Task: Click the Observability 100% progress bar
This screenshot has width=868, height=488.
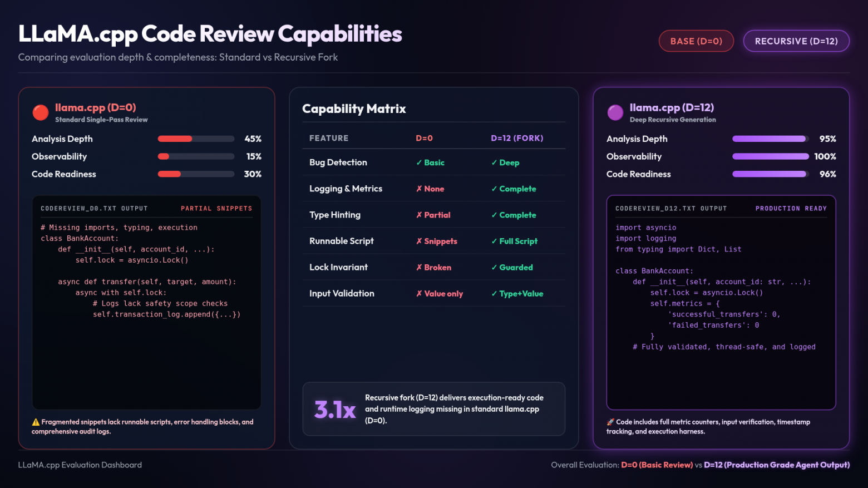Action: click(x=771, y=156)
